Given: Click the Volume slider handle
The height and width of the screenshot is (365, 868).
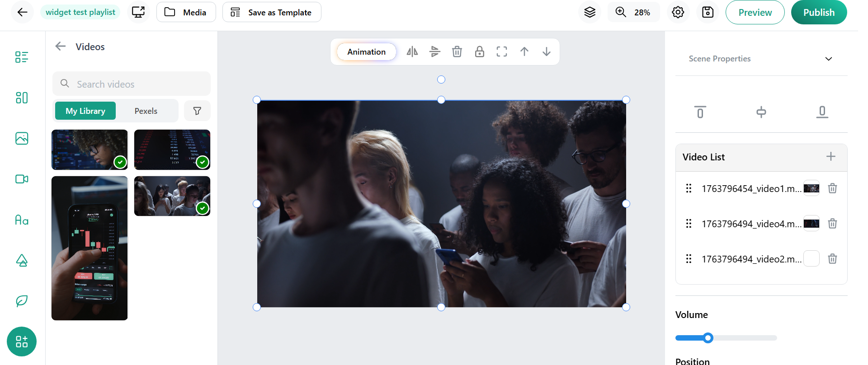Looking at the screenshot, I should [708, 338].
